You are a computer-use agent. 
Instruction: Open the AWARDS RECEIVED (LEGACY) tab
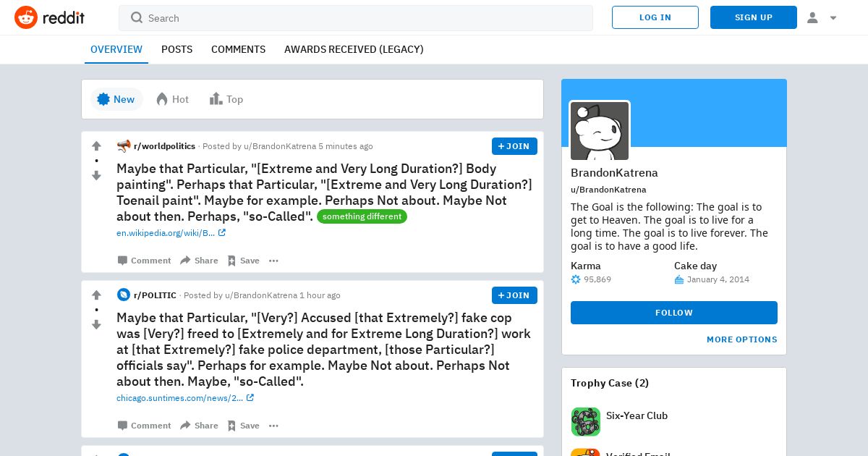354,49
